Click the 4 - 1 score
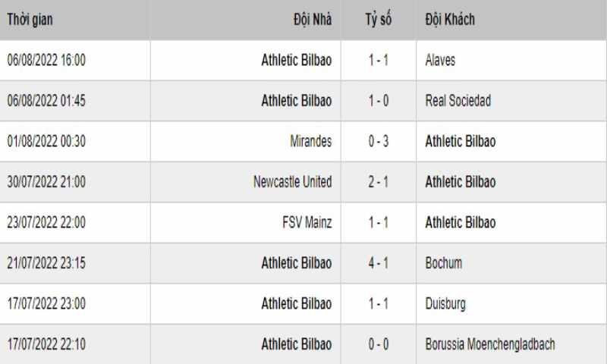This screenshot has width=607, height=364. [x=379, y=263]
